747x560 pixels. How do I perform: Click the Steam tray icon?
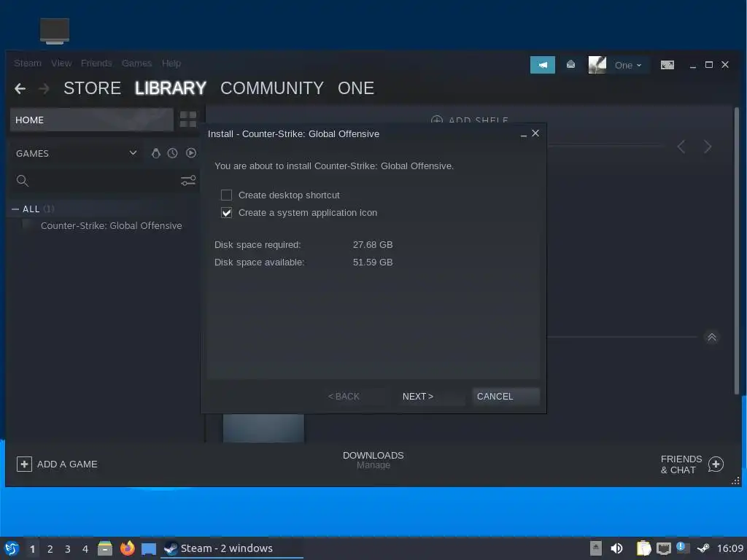click(x=704, y=548)
